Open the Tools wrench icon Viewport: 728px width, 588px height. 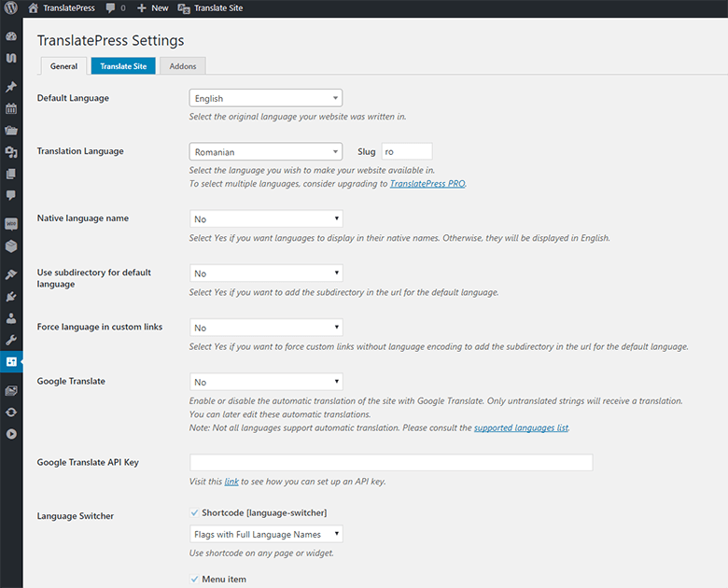11,340
